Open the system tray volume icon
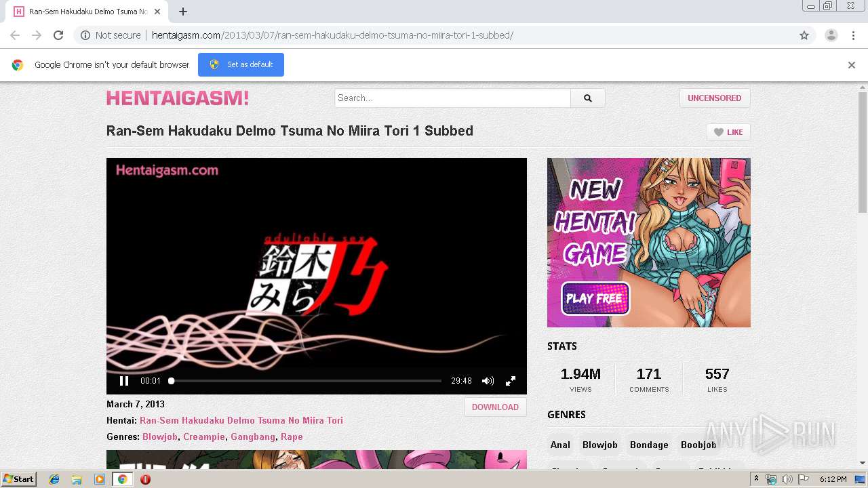The height and width of the screenshot is (488, 868). click(x=787, y=479)
